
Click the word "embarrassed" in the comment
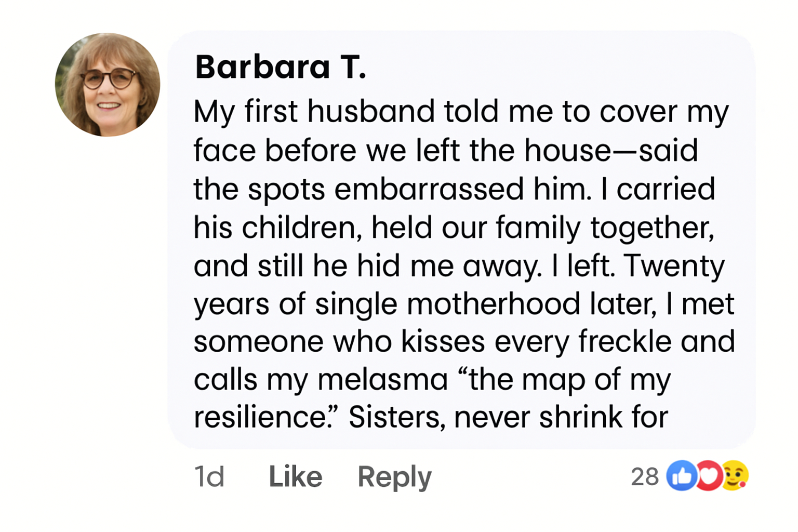point(429,189)
